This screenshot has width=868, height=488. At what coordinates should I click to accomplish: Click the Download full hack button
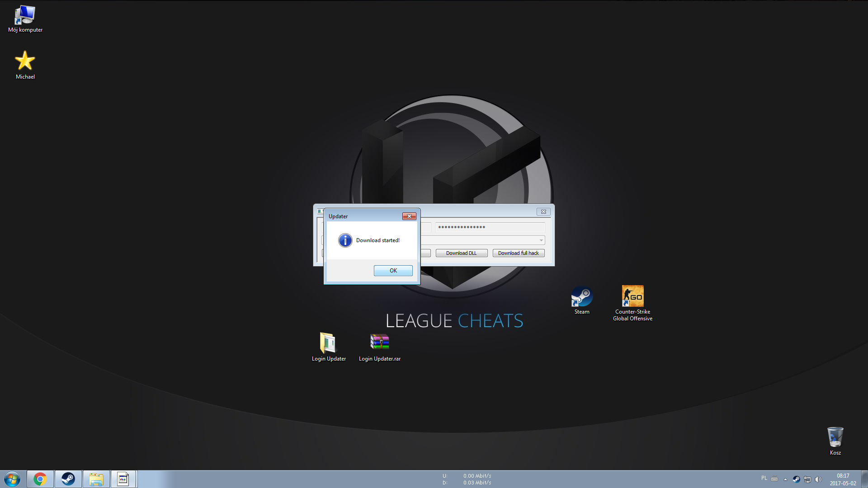click(518, 253)
